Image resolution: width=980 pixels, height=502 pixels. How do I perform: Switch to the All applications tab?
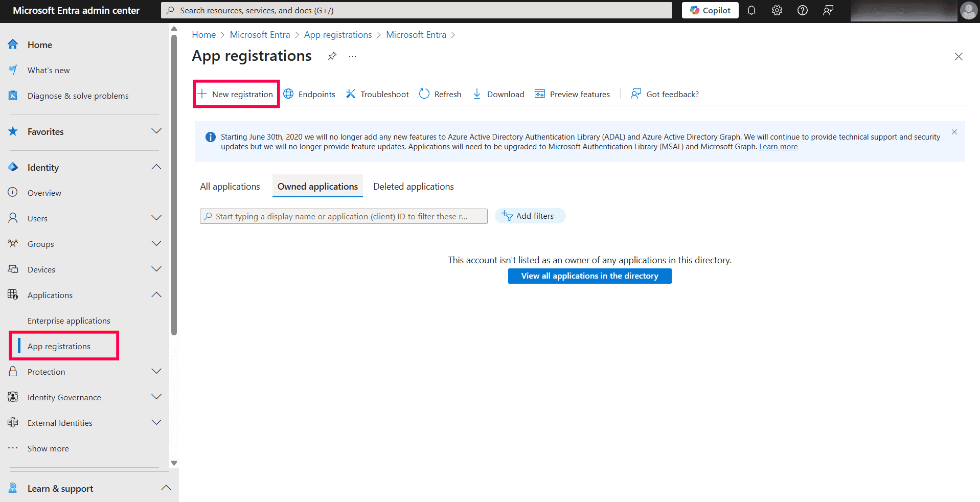pos(230,187)
